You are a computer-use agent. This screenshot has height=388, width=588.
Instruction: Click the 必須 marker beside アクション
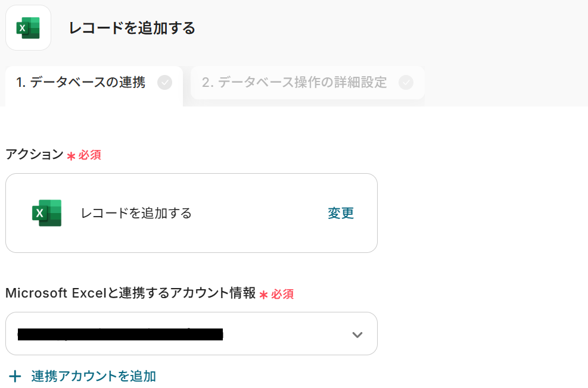pos(90,155)
